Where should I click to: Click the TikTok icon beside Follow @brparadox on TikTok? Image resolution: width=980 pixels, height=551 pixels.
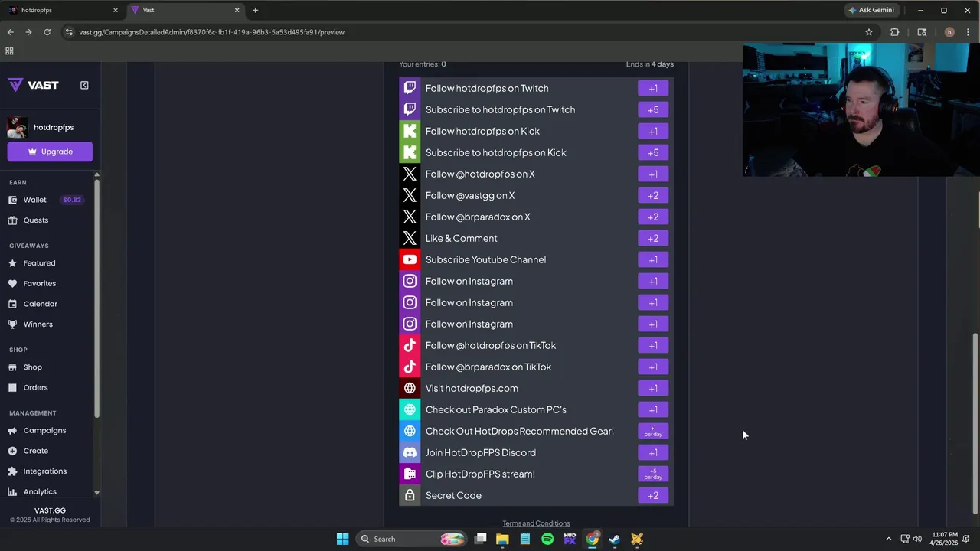click(410, 367)
